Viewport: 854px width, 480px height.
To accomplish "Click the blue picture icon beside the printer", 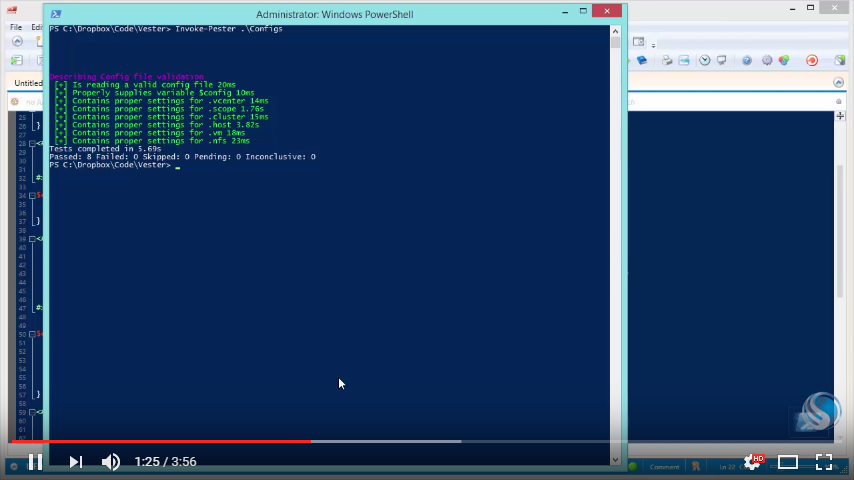I will (x=684, y=60).
